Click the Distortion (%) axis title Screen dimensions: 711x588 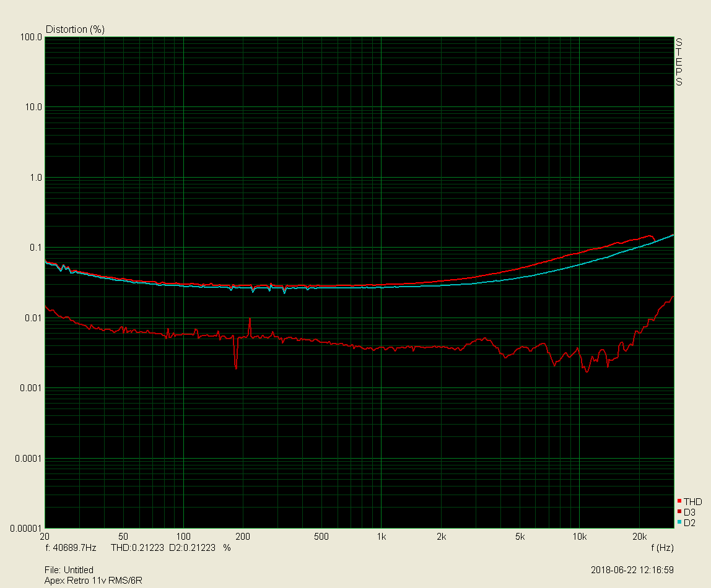click(x=76, y=30)
